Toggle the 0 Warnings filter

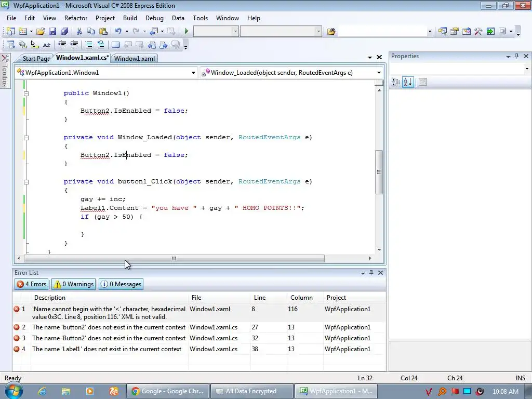[x=73, y=284]
